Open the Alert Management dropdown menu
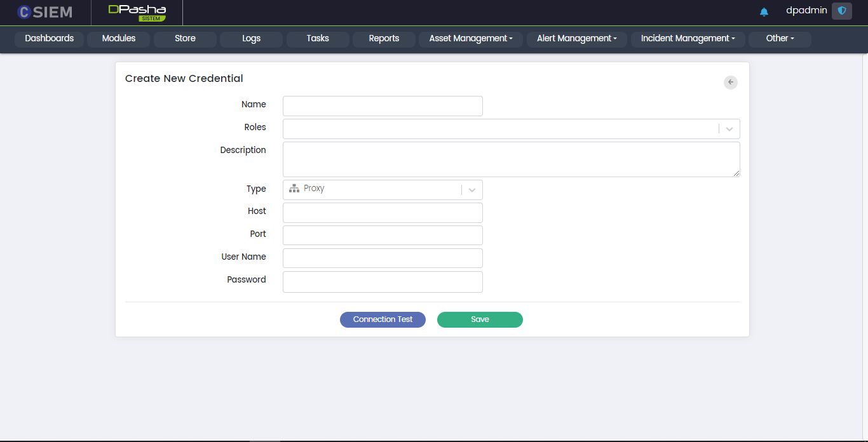The width and height of the screenshot is (868, 442). (576, 39)
